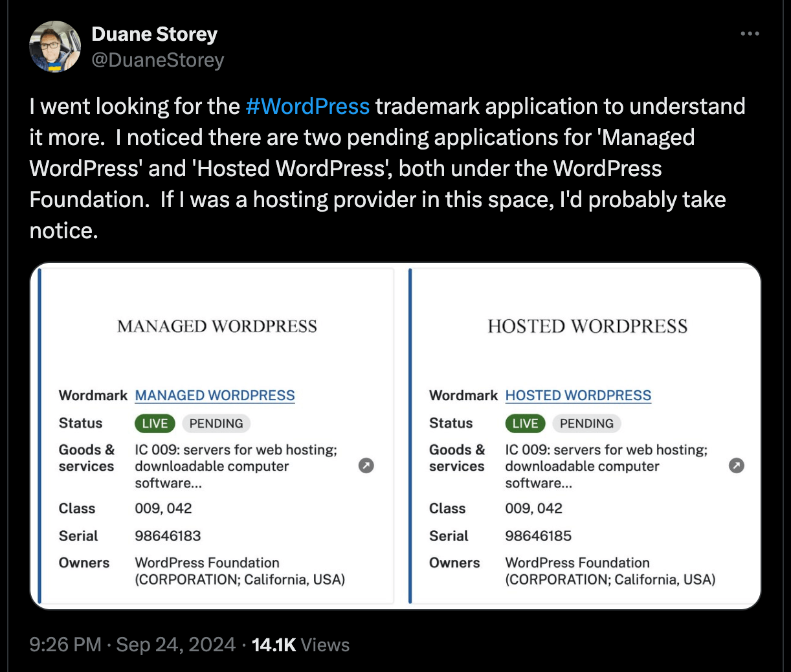Open the #WordPress hashtag
This screenshot has height=672, width=791.
point(308,106)
